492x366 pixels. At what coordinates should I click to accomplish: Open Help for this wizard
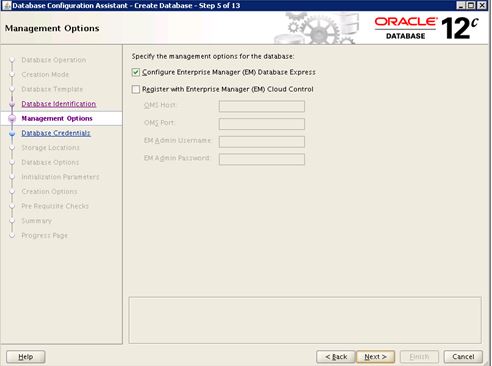[x=26, y=357]
